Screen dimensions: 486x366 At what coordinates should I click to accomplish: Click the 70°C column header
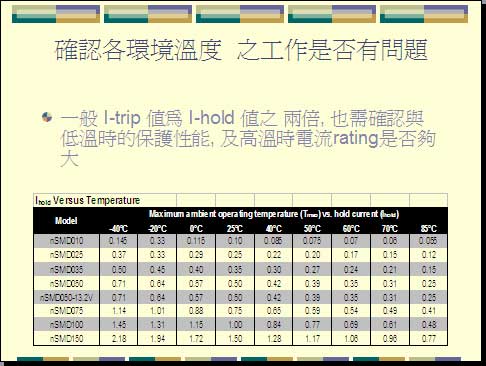(x=390, y=229)
